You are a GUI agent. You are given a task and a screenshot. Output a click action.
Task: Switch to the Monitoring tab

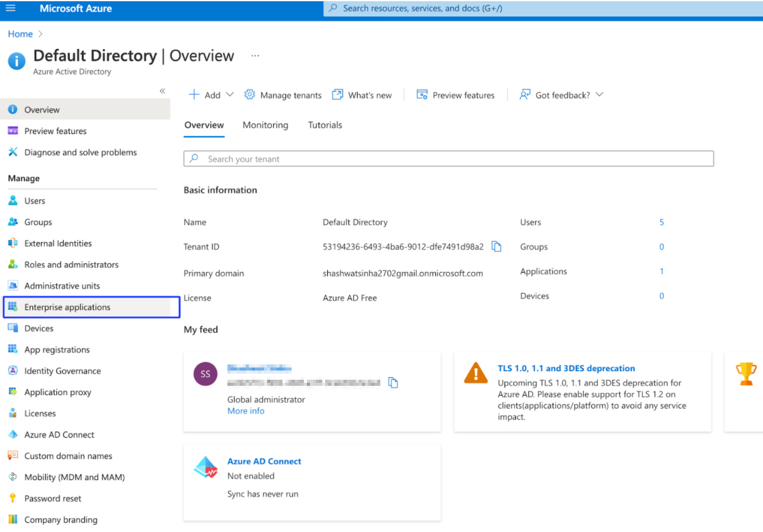(x=265, y=125)
